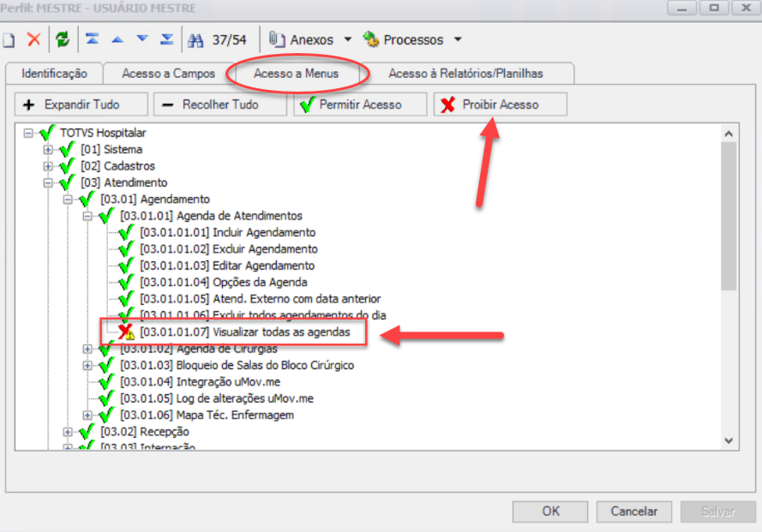Click the red X delete icon
The height and width of the screenshot is (532, 762).
click(33, 39)
